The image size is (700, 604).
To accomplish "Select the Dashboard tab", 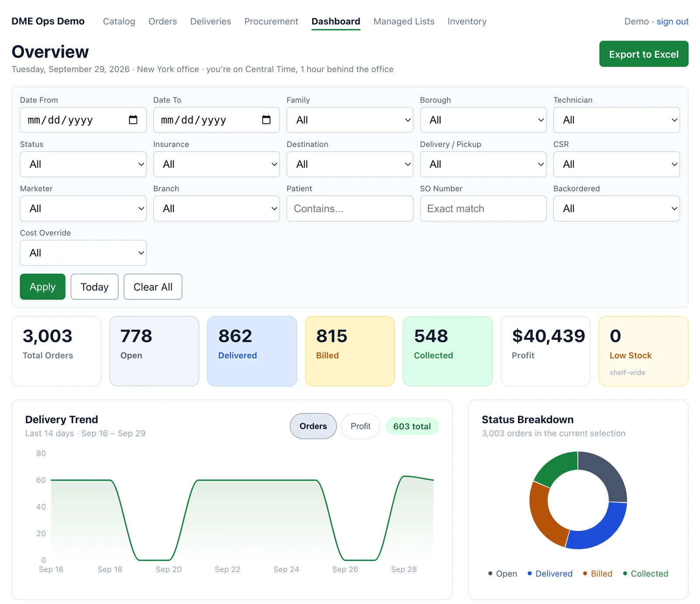I will tap(336, 21).
